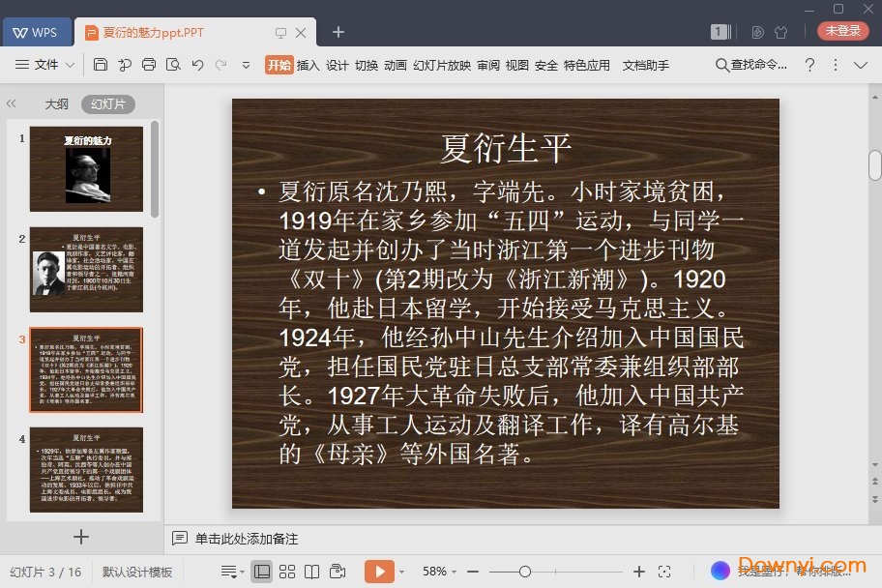The image size is (882, 588).
Task: Click the Print icon
Action: tap(149, 65)
